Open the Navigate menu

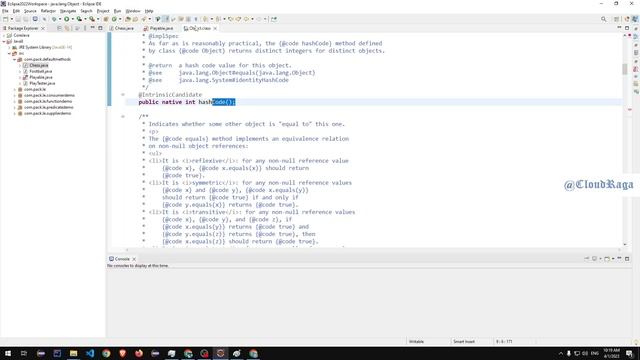(68, 11)
